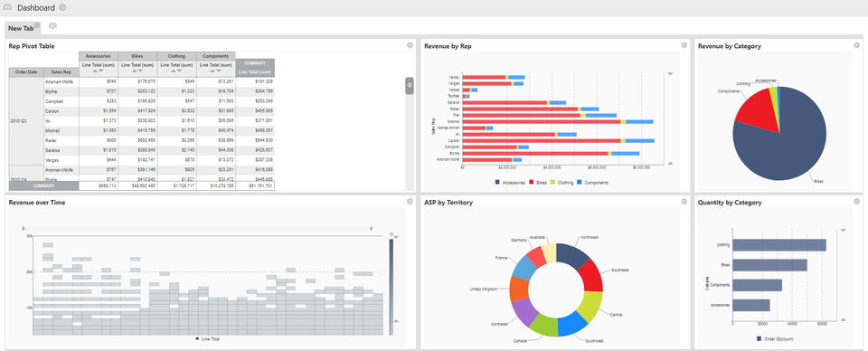Click up arrow in Quantity by Category chart
The height and width of the screenshot is (351, 868).
(843, 319)
